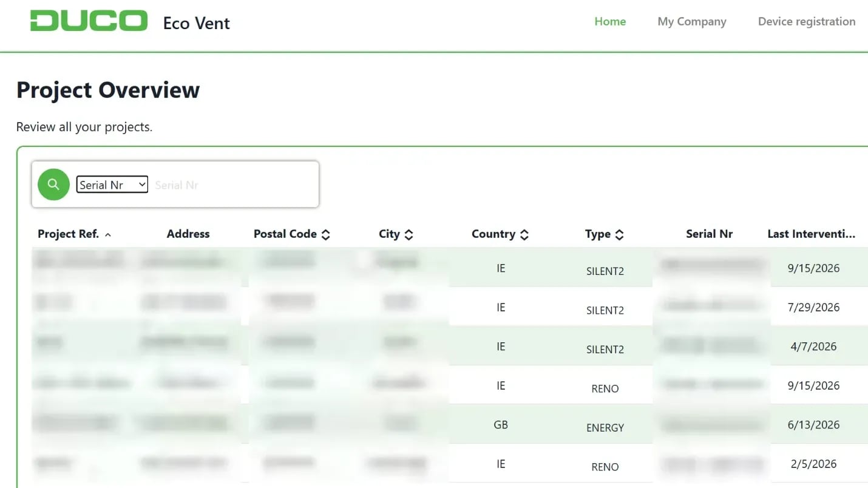Viewport: 868px width, 488px height.
Task: Click the GB country cell
Action: tap(501, 425)
